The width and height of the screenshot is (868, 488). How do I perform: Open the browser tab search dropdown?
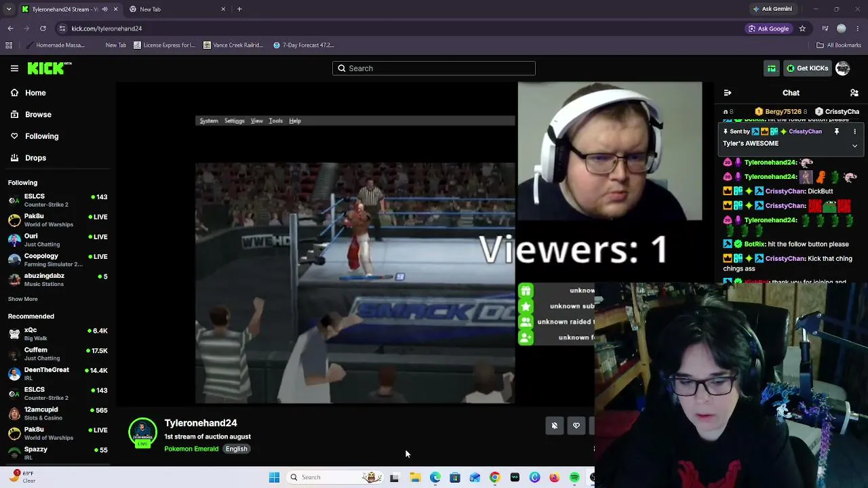click(x=9, y=9)
